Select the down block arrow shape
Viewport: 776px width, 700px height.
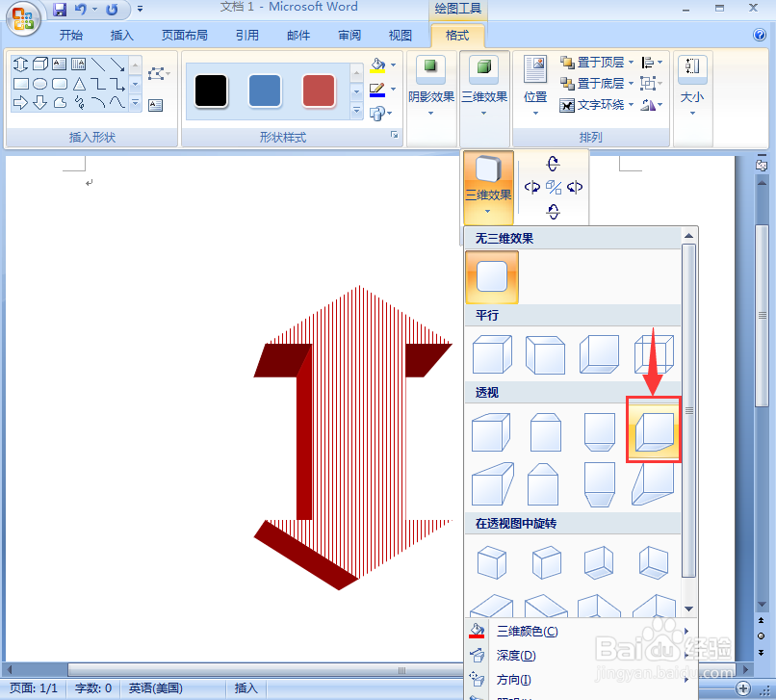coord(40,102)
